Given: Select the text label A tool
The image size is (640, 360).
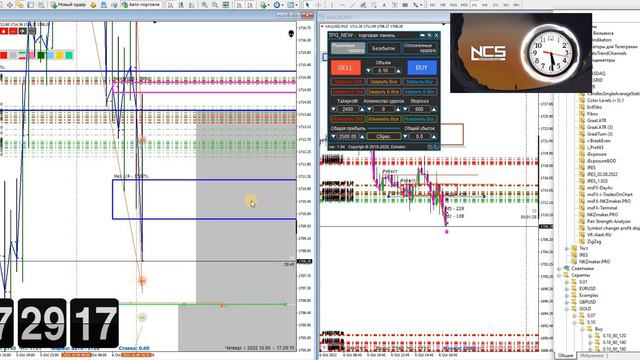Looking at the screenshot, I should tap(384, 5).
